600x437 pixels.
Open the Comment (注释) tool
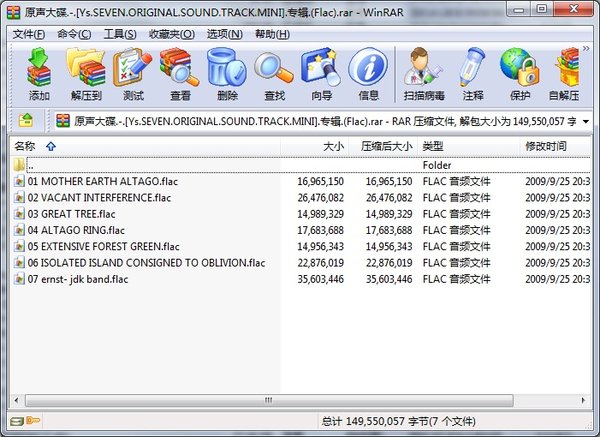tap(473, 74)
